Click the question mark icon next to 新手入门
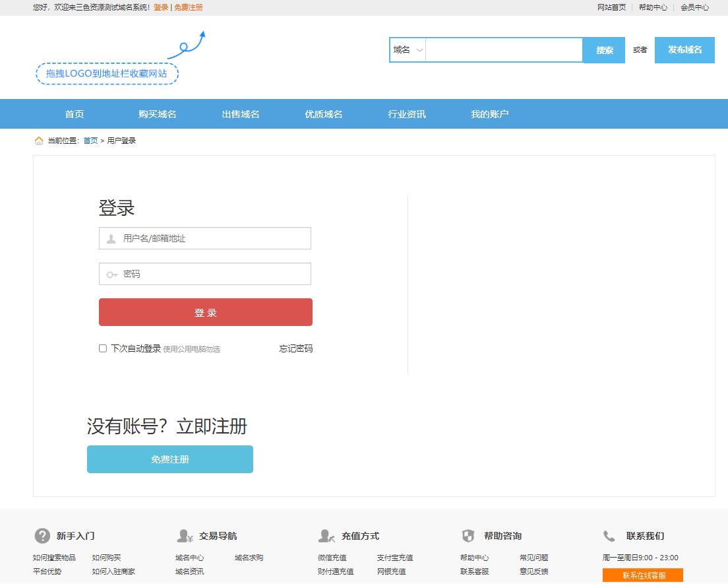 click(x=43, y=536)
